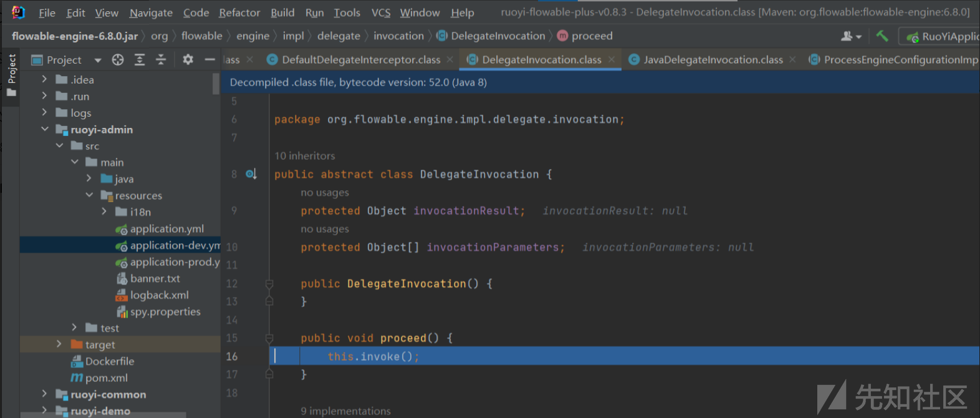
Task: Open the Tools menu
Action: [347, 12]
